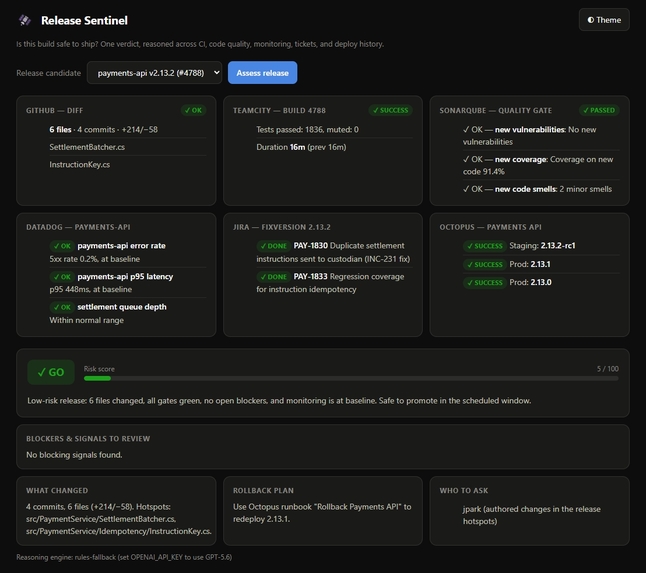Click the 6 files commits summary line
Screen dimensions: 646x573
(103, 130)
